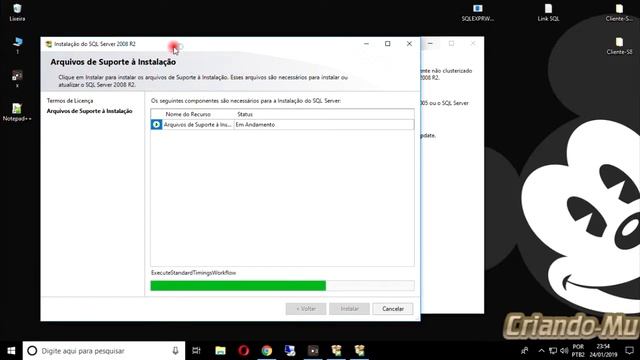The image size is (640, 360).
Task: Open File Explorer from the taskbar
Action: pyautogui.click(x=220, y=351)
